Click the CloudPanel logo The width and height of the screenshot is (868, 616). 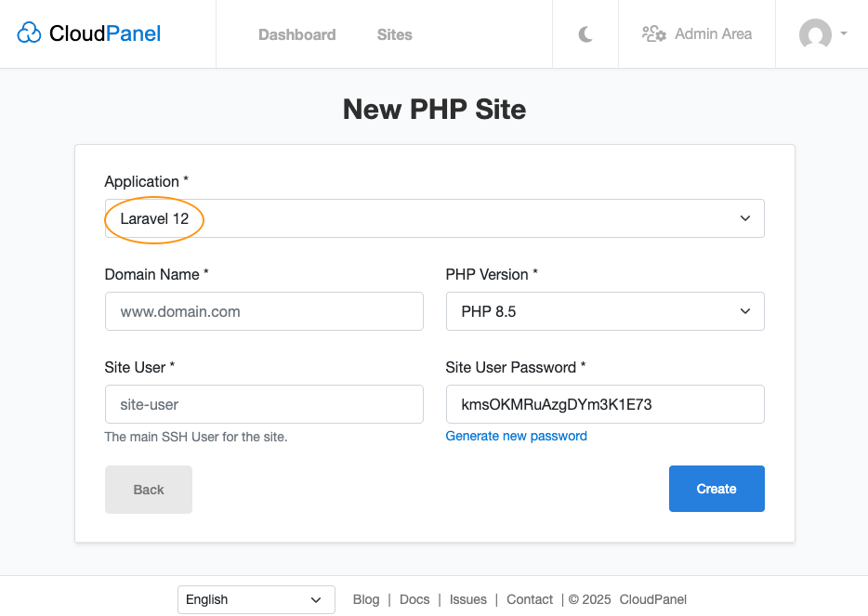(x=88, y=33)
